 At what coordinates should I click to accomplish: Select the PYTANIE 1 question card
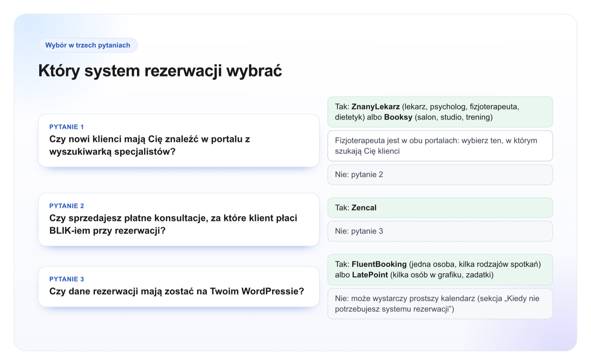179,141
